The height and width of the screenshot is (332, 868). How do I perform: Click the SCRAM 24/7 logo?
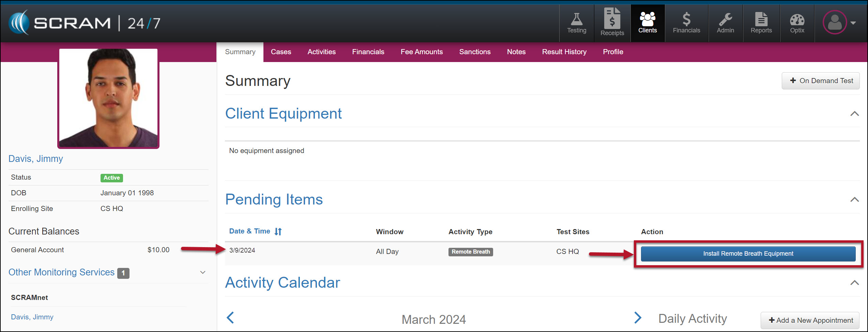(85, 23)
